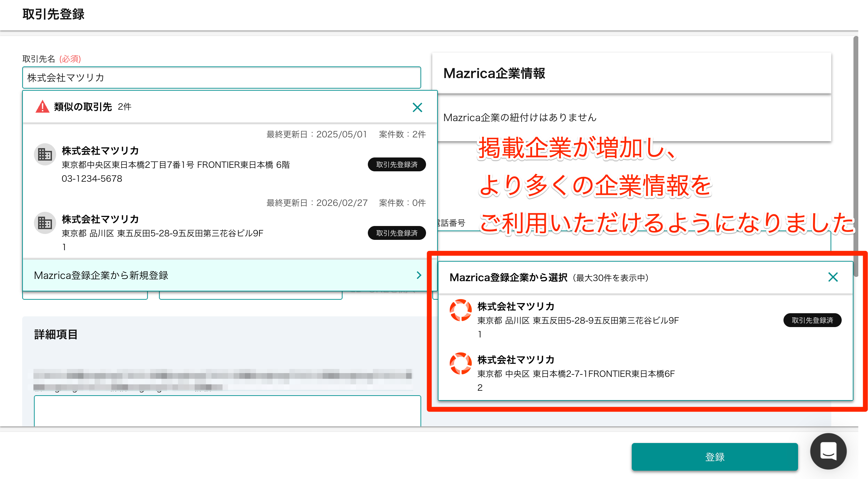Close the similar accounts (類似の取引先) panel

pyautogui.click(x=417, y=107)
